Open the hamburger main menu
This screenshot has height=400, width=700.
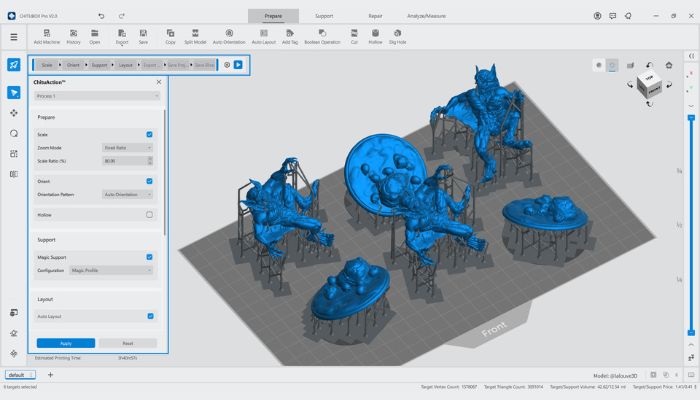[x=14, y=37]
